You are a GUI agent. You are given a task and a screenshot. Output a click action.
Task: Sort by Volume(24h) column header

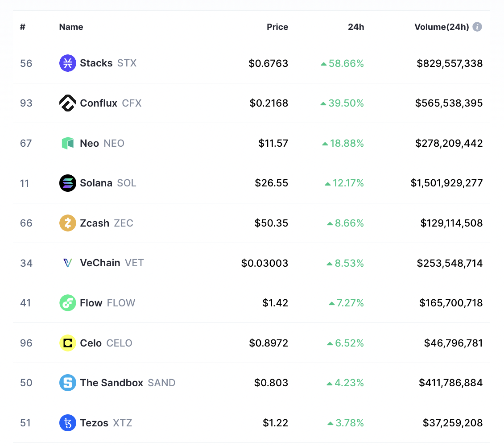(442, 27)
